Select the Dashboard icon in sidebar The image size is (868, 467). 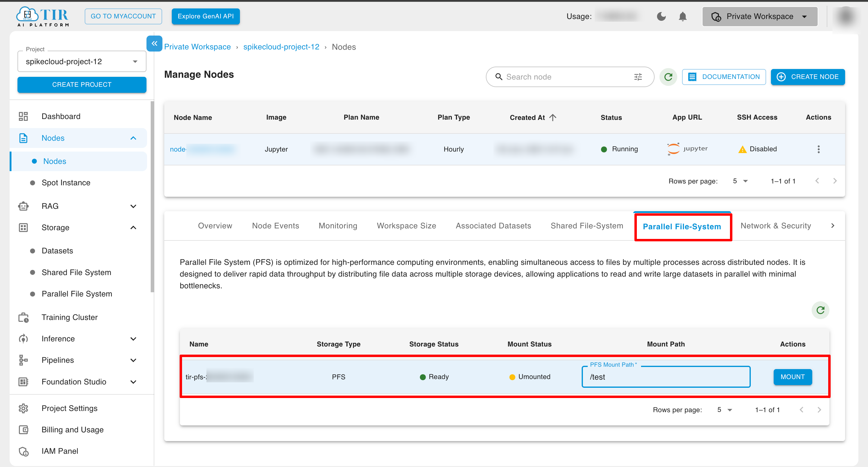23,116
